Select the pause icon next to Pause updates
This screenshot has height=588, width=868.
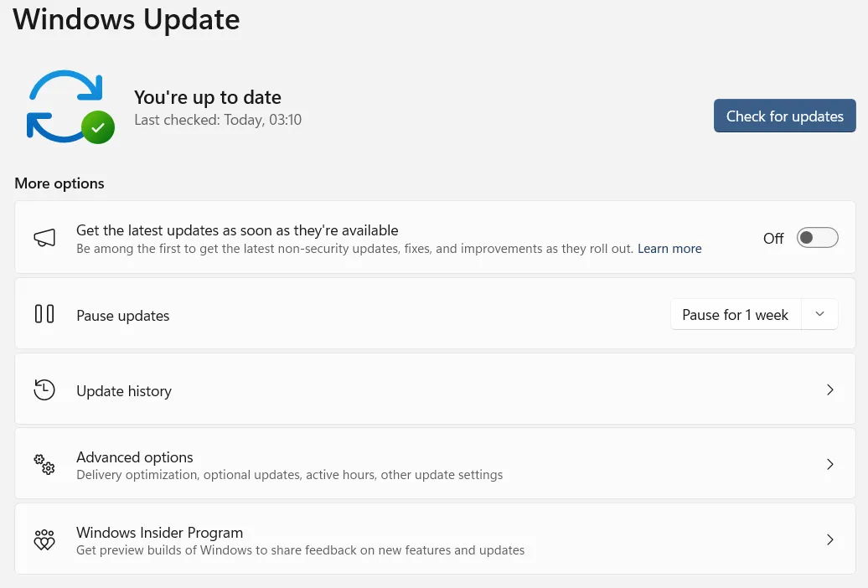[44, 314]
